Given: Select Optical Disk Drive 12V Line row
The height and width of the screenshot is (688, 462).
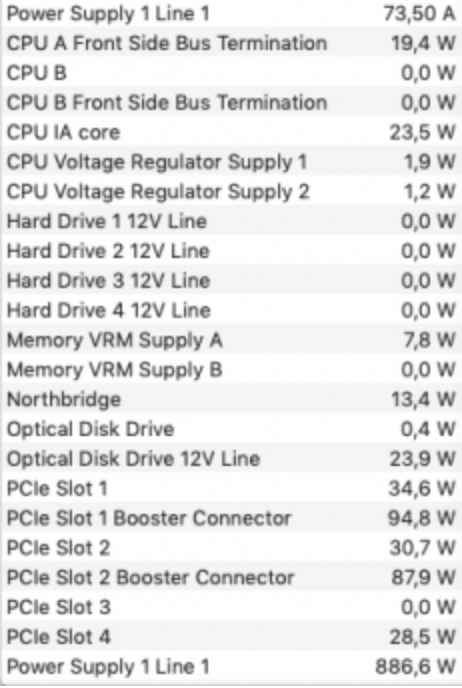Looking at the screenshot, I should pos(231,459).
